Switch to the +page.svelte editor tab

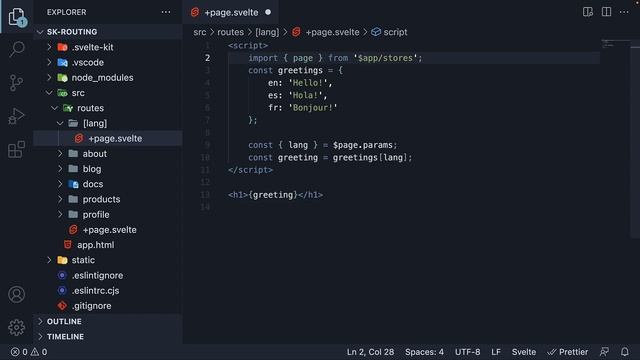coord(231,12)
